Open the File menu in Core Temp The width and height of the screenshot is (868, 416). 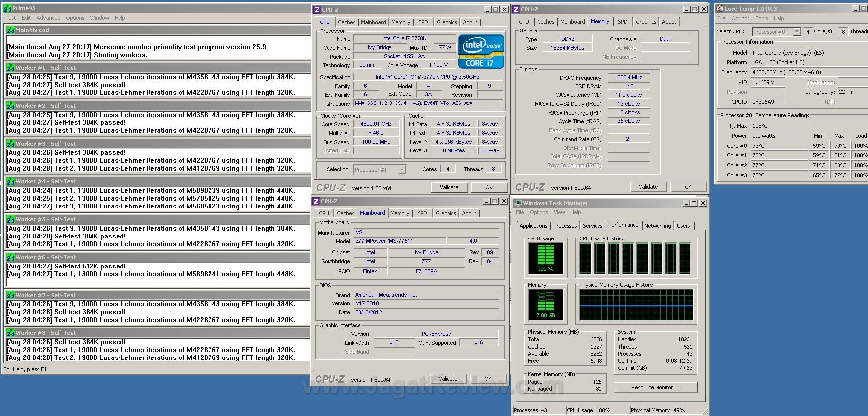click(721, 18)
